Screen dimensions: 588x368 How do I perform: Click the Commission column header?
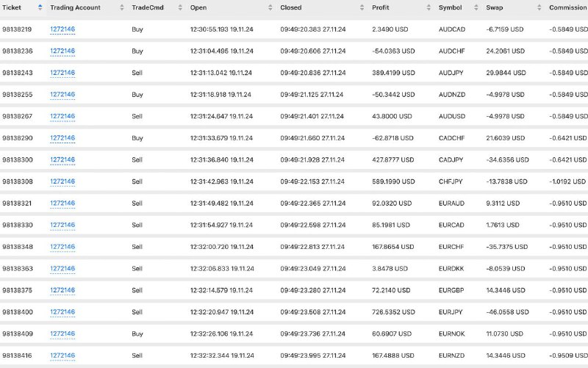568,7
